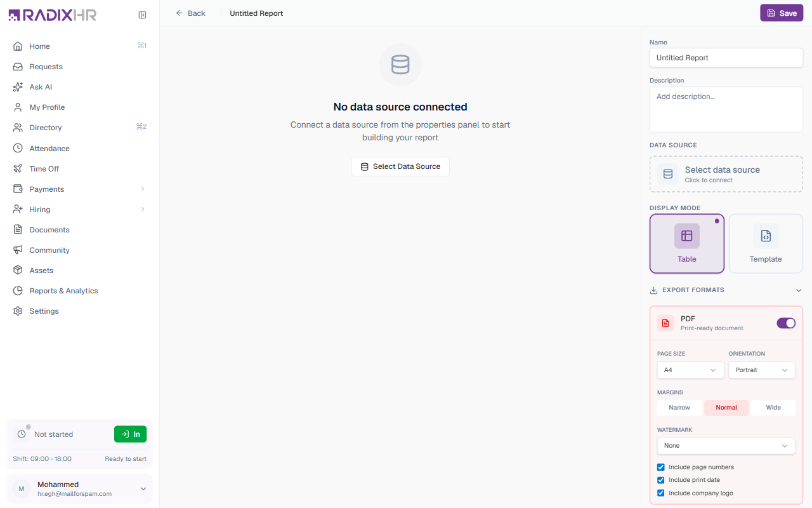Screen dimensions: 812x508
Task: Choose Template display mode
Action: 766,243
